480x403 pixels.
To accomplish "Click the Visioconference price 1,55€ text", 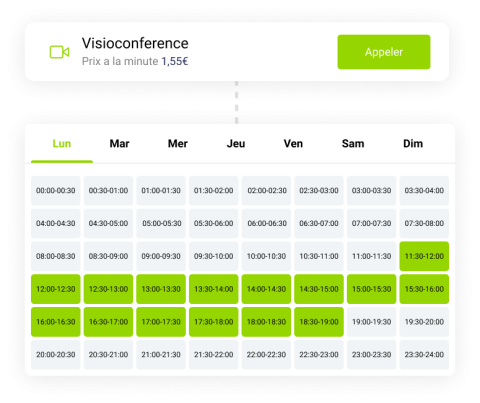I will tap(175, 61).
